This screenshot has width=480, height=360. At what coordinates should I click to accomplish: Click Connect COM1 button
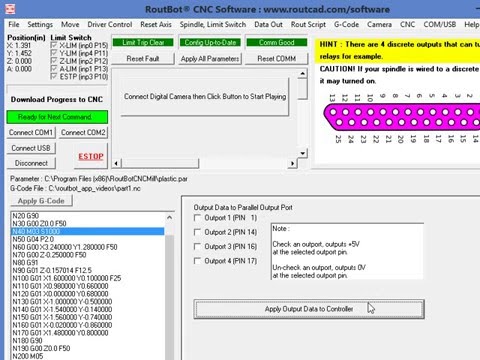pos(31,132)
